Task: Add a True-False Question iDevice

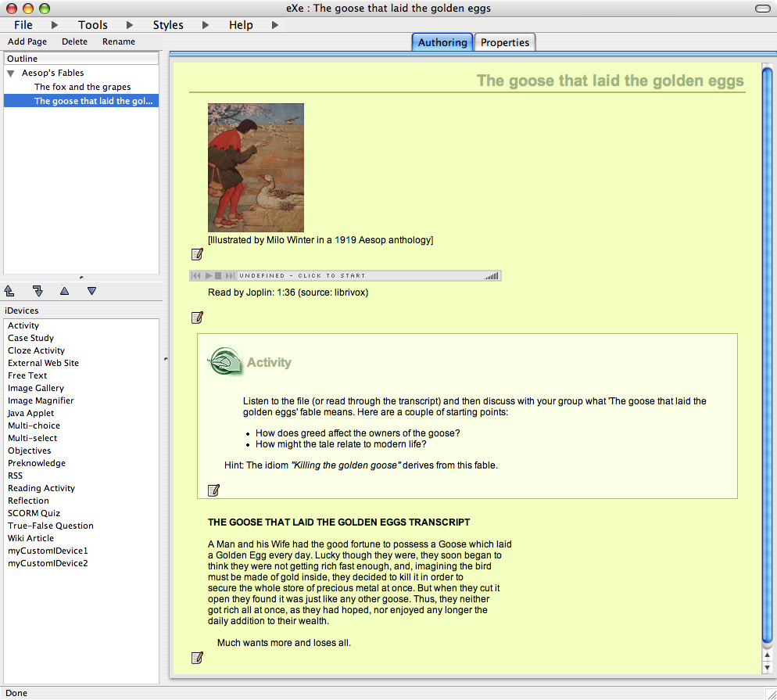Action: click(x=51, y=526)
